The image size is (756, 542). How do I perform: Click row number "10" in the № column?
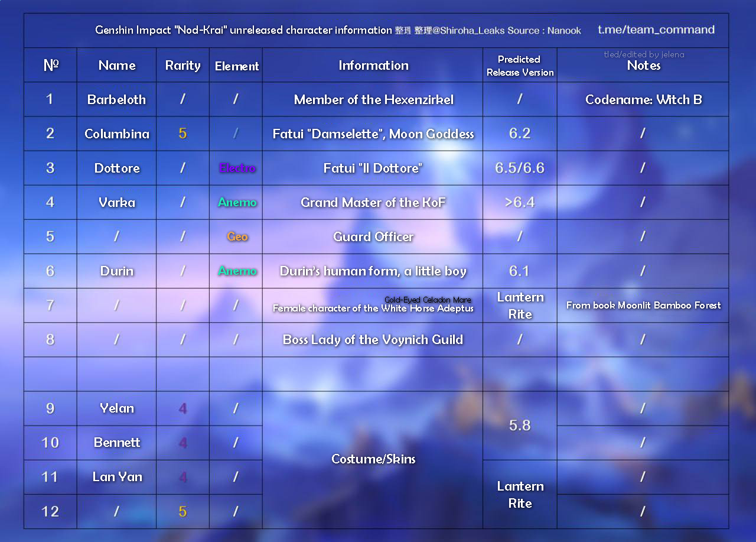[x=50, y=442]
